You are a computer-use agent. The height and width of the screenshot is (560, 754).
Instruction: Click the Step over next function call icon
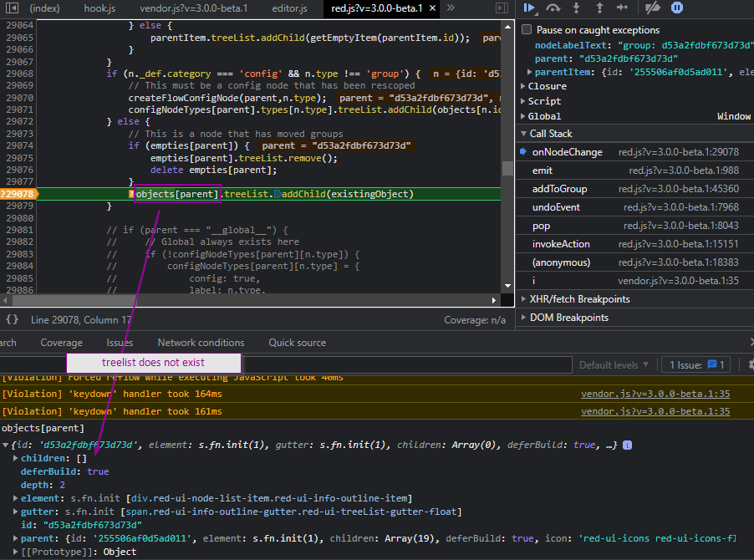click(x=553, y=8)
